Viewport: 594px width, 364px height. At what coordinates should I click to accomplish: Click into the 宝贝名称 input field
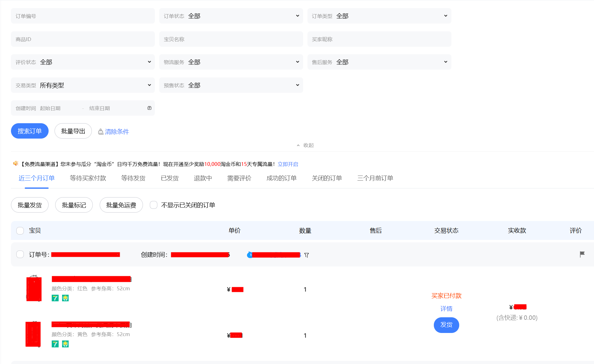[231, 39]
